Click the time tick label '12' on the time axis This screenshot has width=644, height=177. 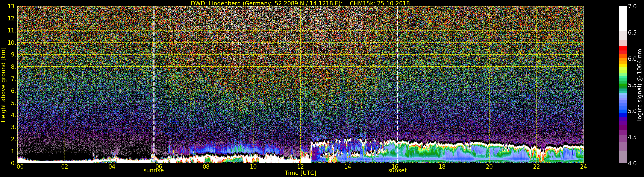click(300, 166)
